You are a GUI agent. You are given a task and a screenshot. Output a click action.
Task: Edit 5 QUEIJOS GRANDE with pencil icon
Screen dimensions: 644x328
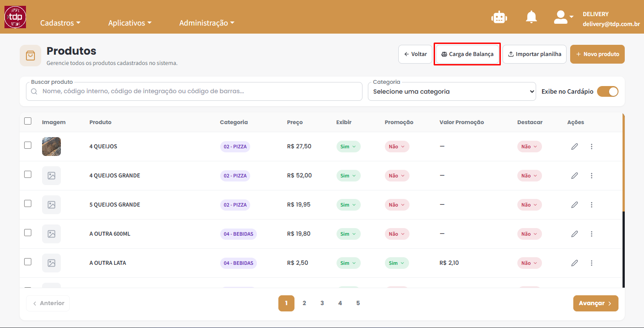[575, 205]
